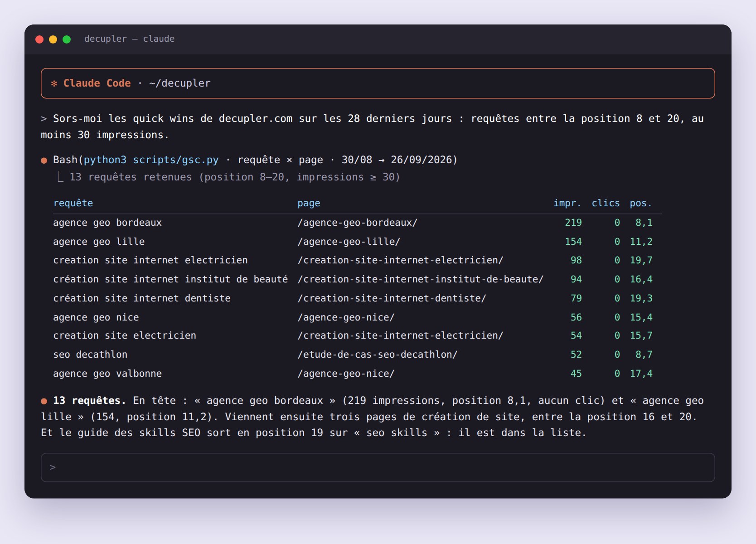
Task: Click the '13 requêtes retenues' result line
Action: pyautogui.click(x=234, y=177)
